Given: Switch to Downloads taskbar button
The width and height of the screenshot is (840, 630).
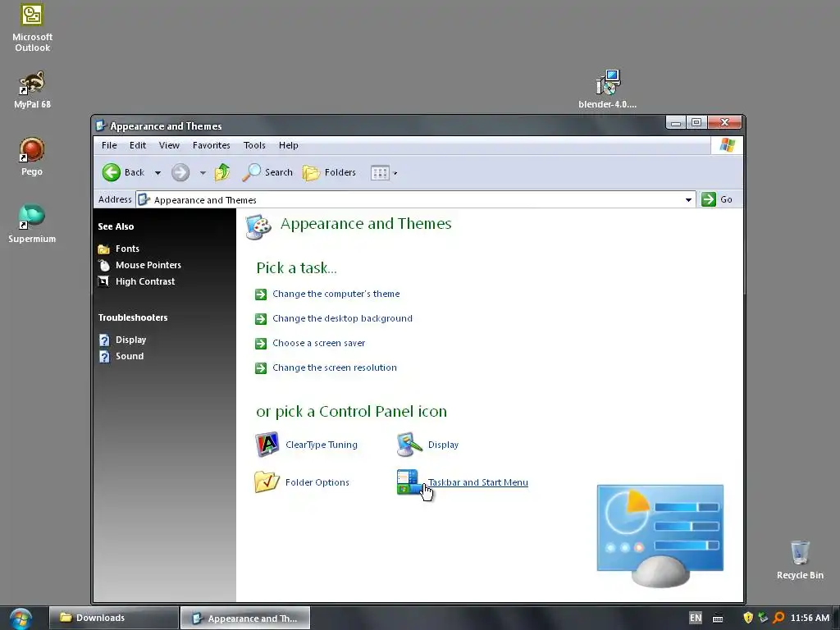Looking at the screenshot, I should (114, 618).
